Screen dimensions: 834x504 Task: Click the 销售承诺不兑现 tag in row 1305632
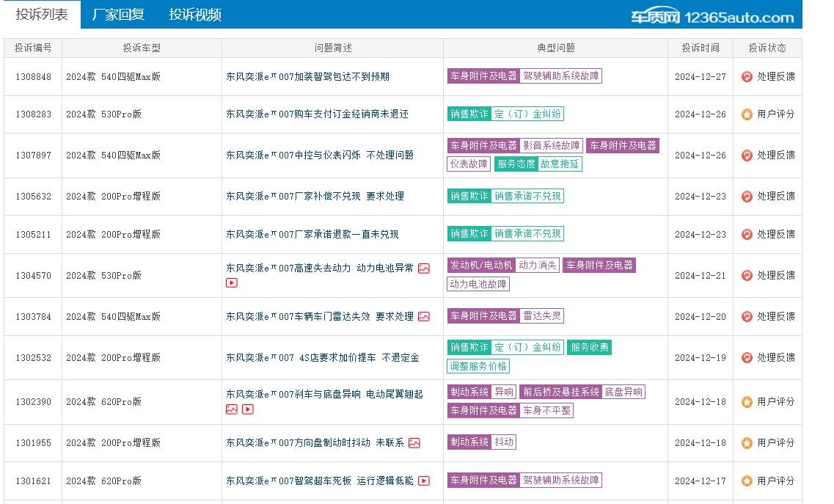[527, 197]
